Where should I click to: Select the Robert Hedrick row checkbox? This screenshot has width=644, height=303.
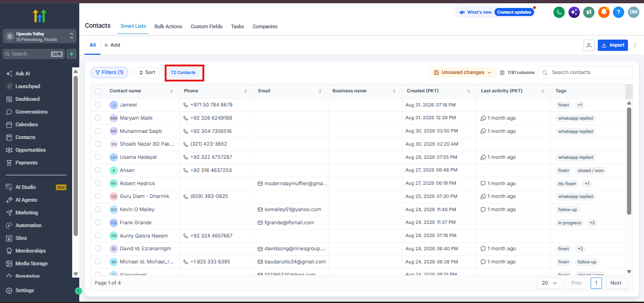(x=98, y=183)
